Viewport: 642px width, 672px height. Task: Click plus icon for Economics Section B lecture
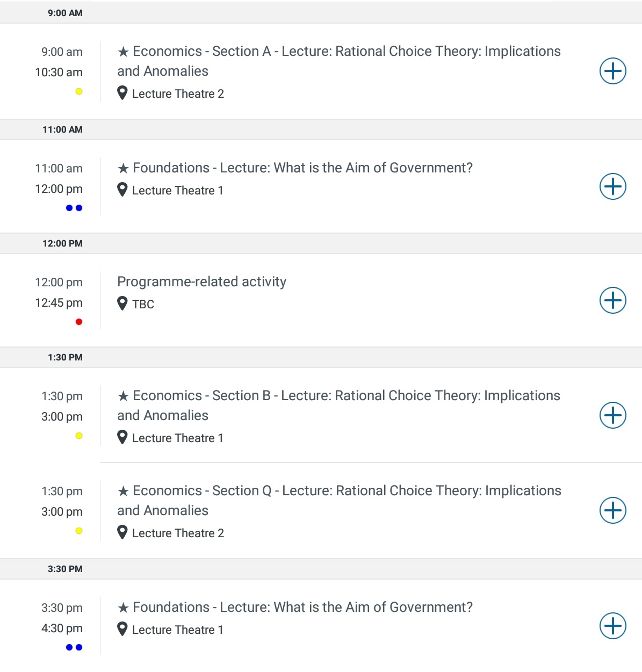[x=613, y=415]
